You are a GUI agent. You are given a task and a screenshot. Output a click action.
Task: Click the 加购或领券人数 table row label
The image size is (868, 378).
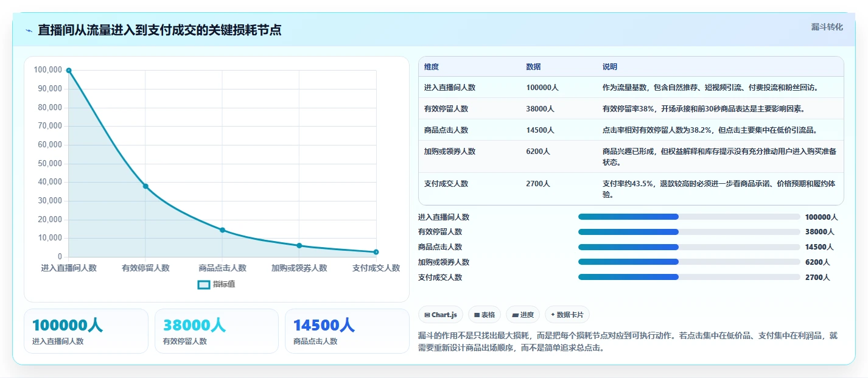450,152
